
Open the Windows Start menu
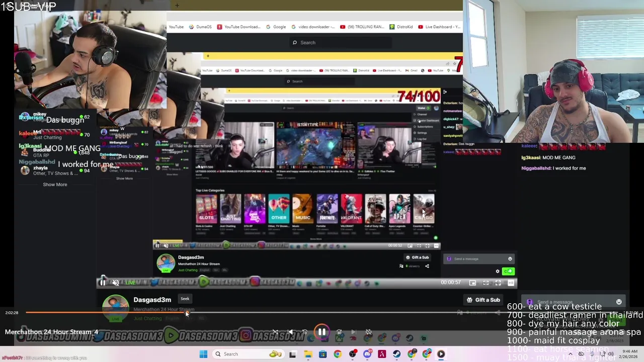203,354
